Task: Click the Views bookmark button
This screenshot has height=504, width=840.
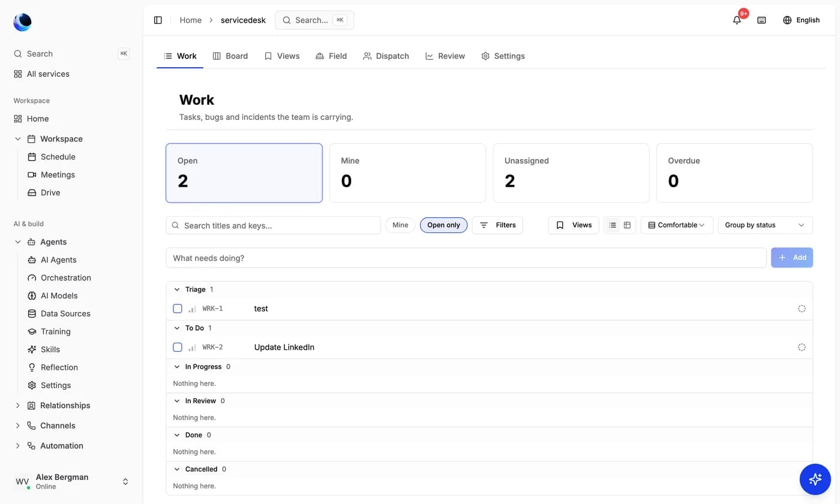Action: tap(574, 225)
